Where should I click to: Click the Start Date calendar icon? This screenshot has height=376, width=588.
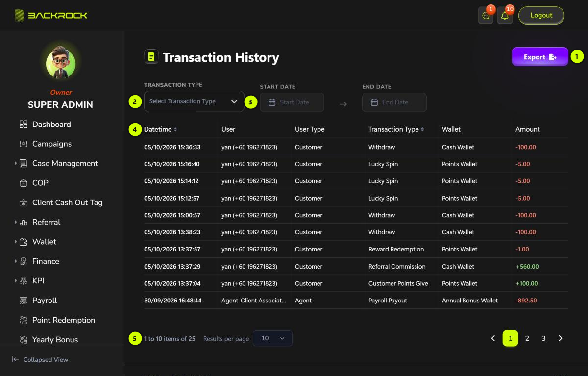tap(272, 102)
